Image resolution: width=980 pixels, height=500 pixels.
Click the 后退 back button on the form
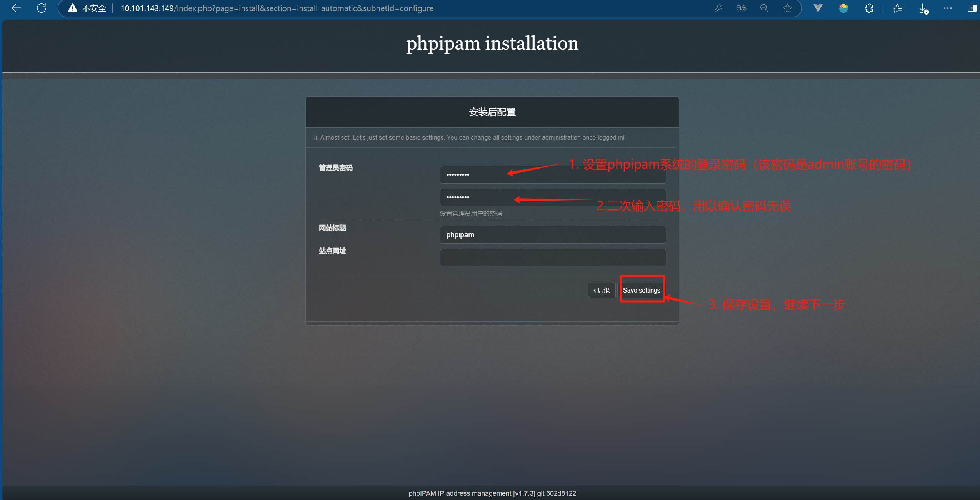[x=601, y=290]
